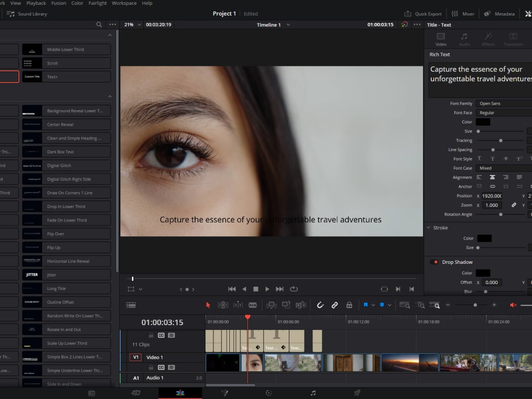Image resolution: width=532 pixels, height=399 pixels.
Task: Click the Position Lock padlock icon
Action: (x=349, y=305)
